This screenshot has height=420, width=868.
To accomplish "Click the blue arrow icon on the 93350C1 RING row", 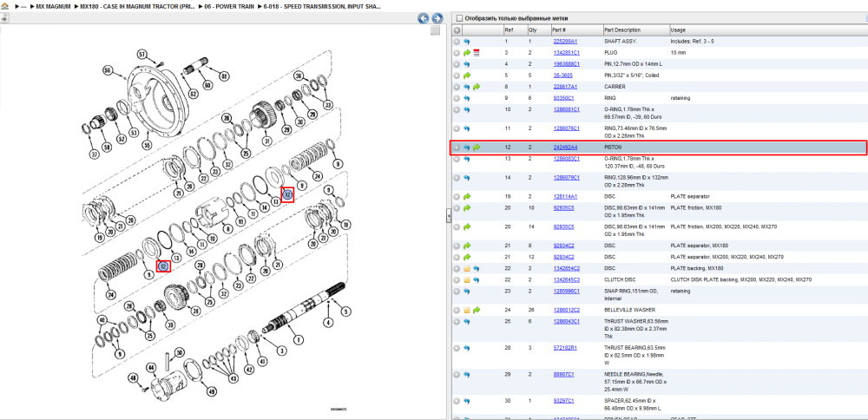I will [467, 98].
